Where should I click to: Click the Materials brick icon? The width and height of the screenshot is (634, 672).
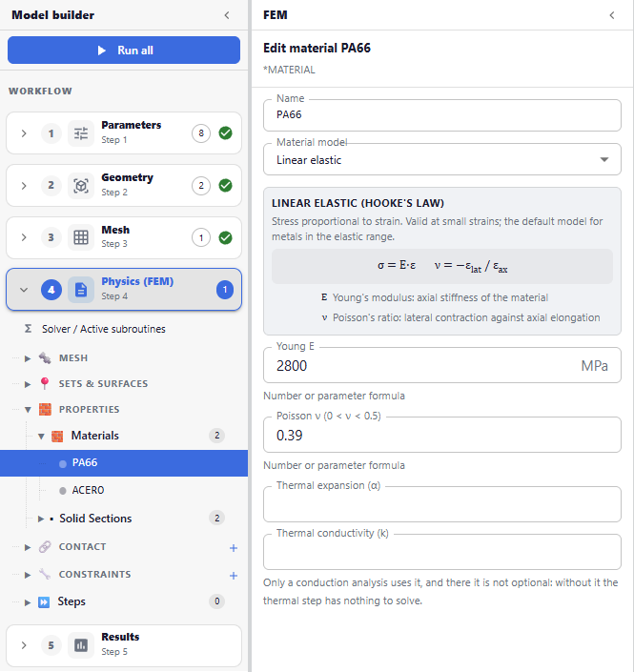coord(57,437)
